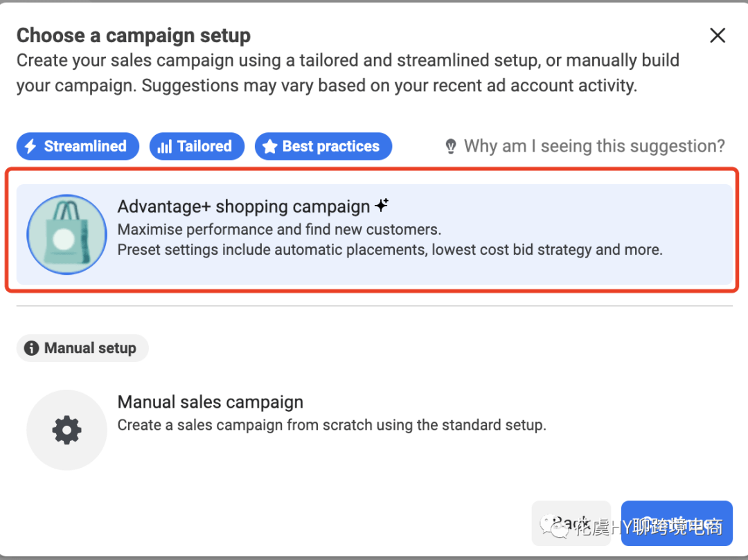
Task: Click the shopping bag illustration icon
Action: [66, 235]
